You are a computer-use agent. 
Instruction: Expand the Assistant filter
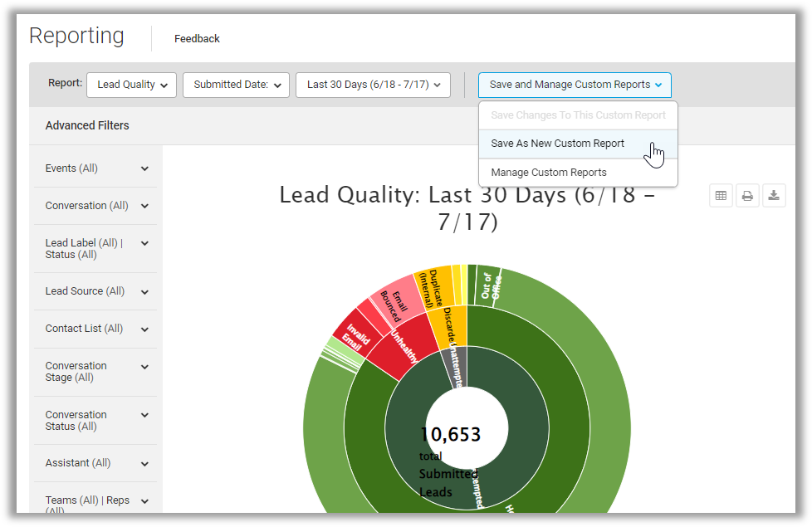[x=95, y=463]
